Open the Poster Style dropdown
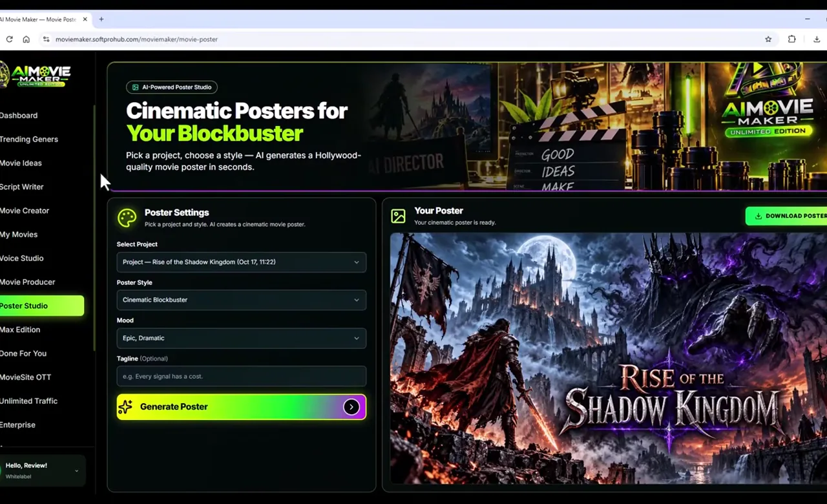The image size is (827, 504). (x=242, y=300)
